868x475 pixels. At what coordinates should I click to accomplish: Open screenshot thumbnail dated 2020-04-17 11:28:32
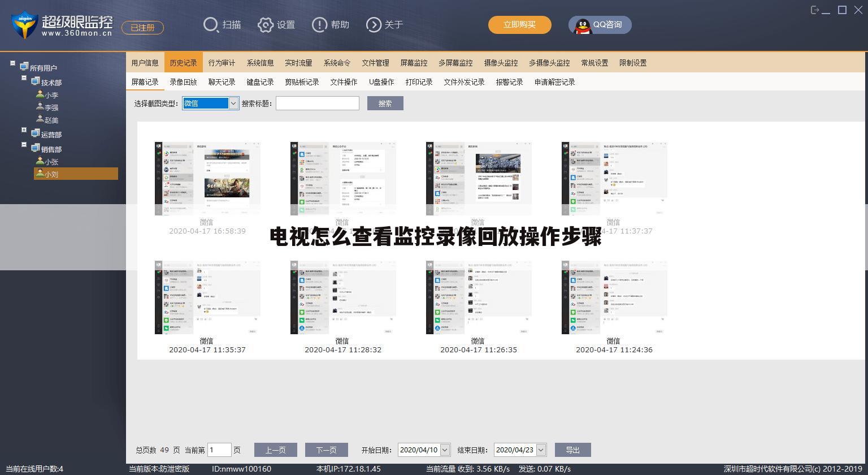pos(343,297)
